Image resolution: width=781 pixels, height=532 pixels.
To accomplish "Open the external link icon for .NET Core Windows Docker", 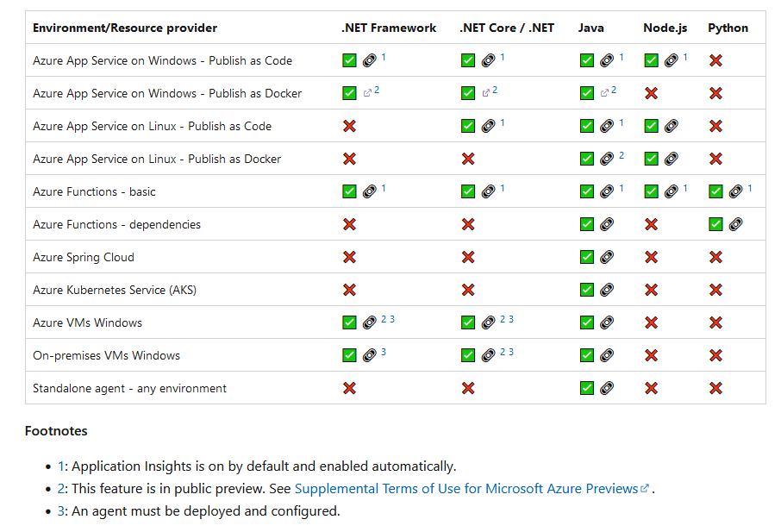I will (485, 93).
